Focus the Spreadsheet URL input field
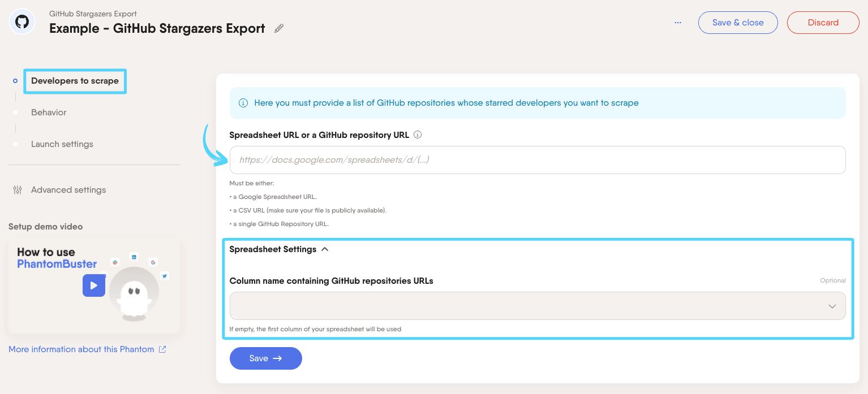868x394 pixels. [x=538, y=160]
